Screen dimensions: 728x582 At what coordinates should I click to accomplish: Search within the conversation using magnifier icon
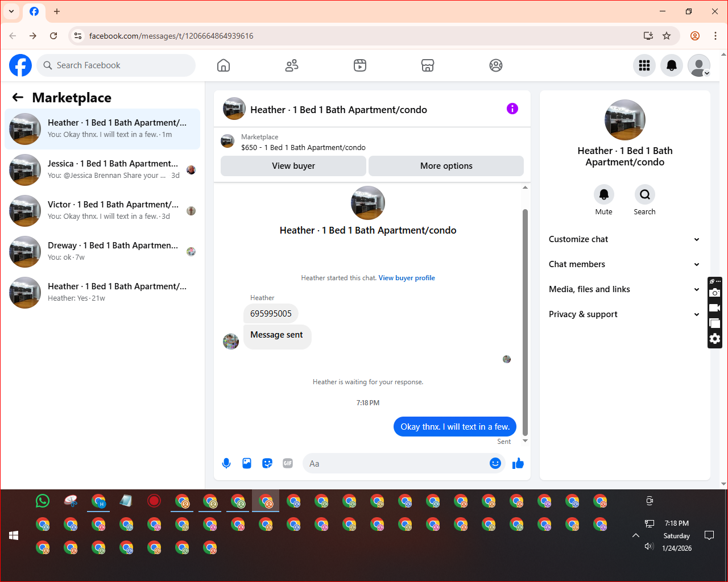(x=645, y=194)
